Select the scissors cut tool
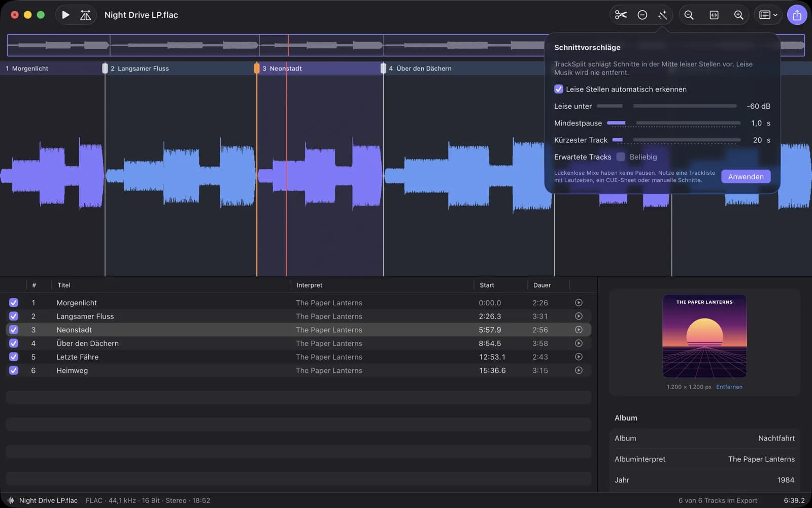Viewport: 812px width, 508px height. (x=621, y=15)
